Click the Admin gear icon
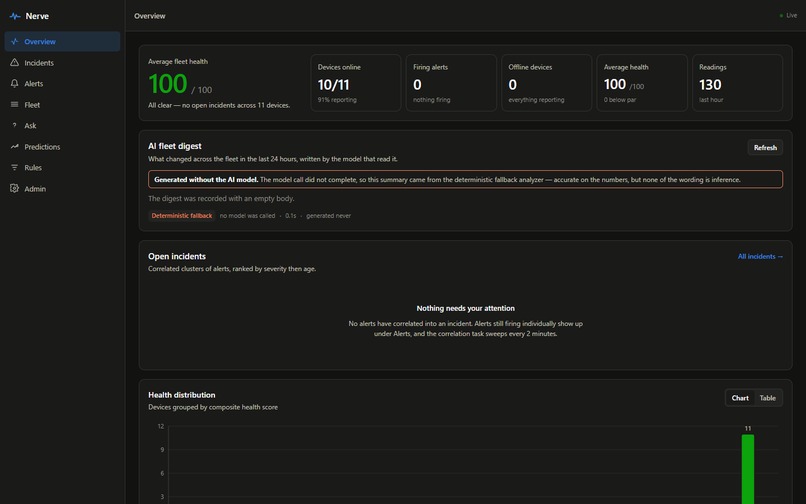 tap(14, 188)
